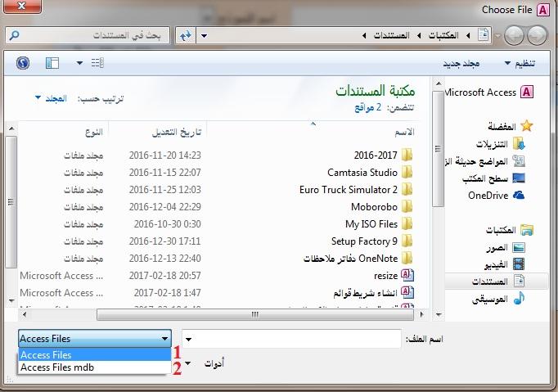Choose Access Files mdb in the dropdown list
This screenshot has height=392, width=558.
point(95,367)
